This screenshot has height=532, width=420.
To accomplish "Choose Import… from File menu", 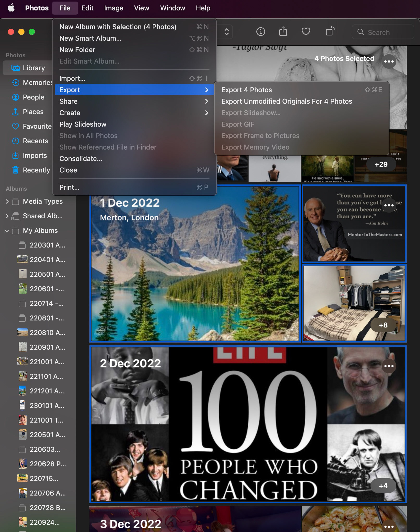I will 134,78.
